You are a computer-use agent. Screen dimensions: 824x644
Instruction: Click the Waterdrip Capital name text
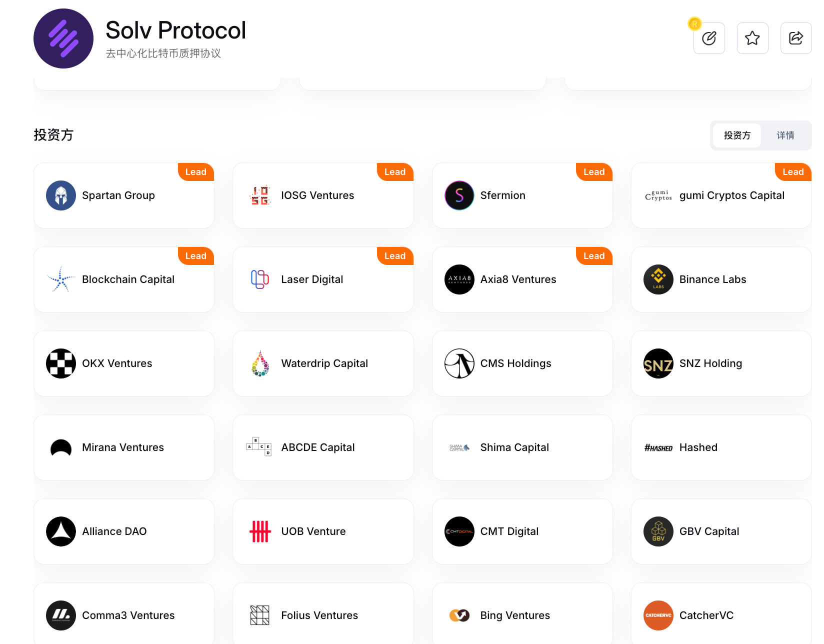[x=324, y=363]
